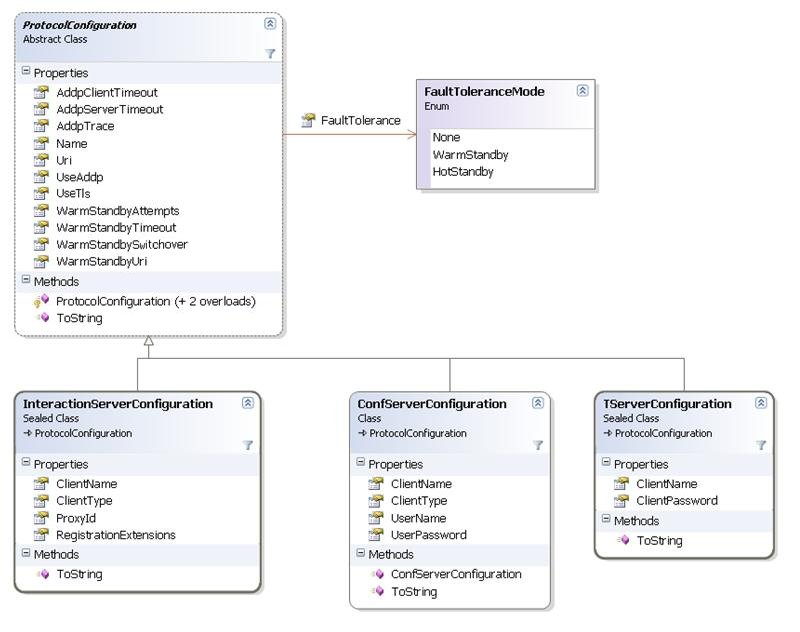Collapse Methods section in TServerConfiguration

[x=606, y=519]
